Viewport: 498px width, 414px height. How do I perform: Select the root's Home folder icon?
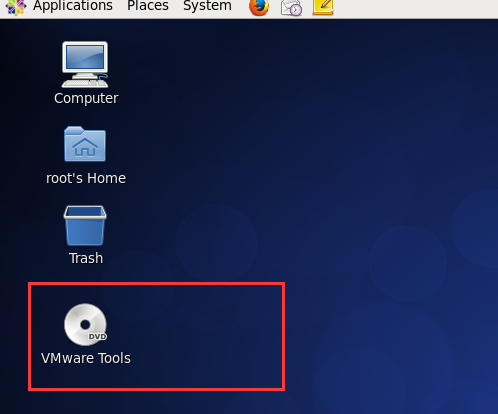coord(85,144)
